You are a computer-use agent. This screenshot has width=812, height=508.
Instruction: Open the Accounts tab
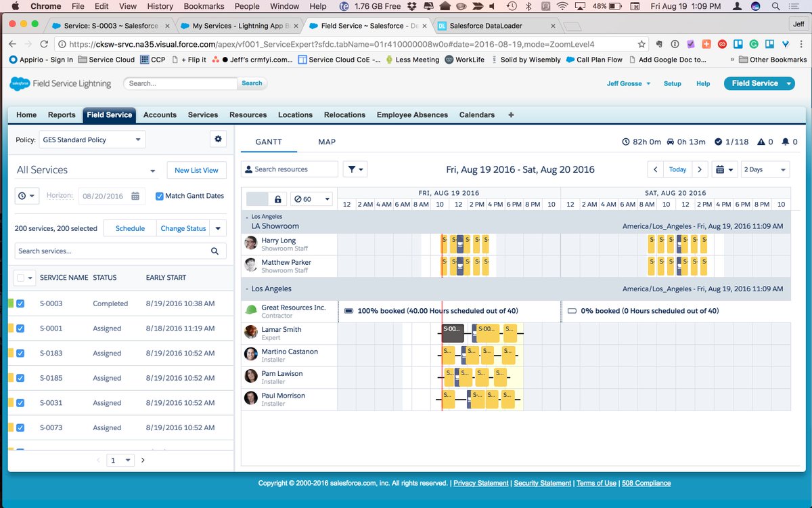(x=160, y=114)
